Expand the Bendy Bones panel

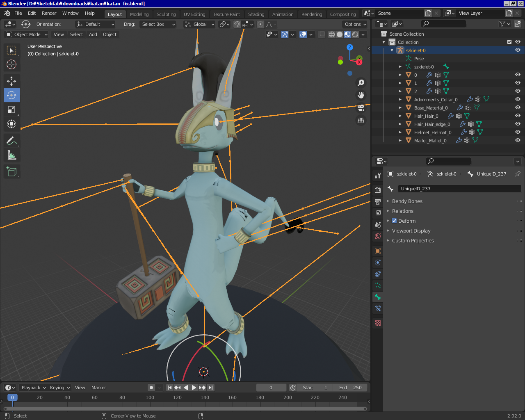tap(407, 201)
